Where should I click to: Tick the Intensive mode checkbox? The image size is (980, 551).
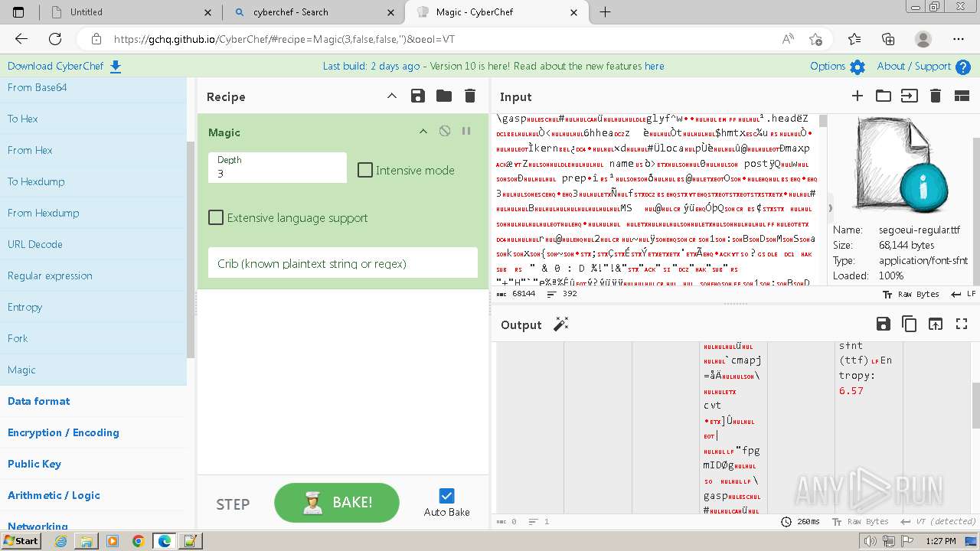[365, 170]
